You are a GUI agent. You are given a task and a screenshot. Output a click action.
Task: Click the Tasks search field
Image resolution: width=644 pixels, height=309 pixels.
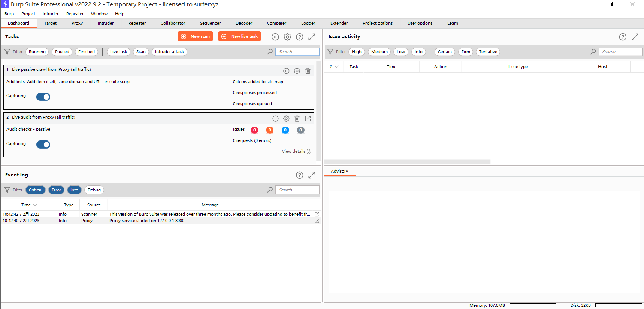297,52
